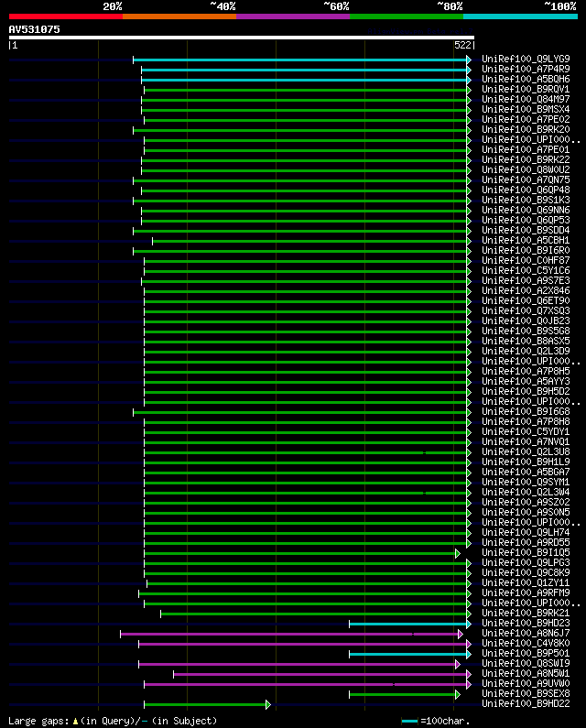Select the UniRef100_A9S7E3 label
586x728 pixels.
pos(526,280)
